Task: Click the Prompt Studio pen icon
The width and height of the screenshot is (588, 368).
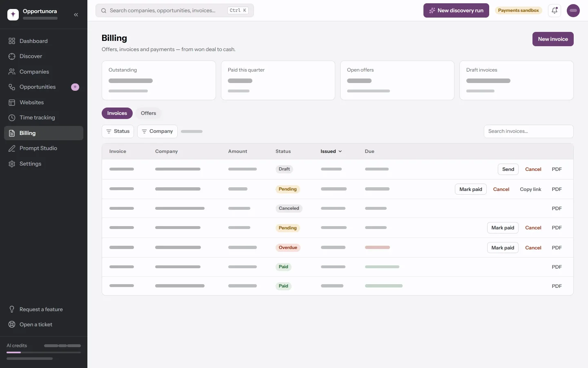Action: coord(12,148)
